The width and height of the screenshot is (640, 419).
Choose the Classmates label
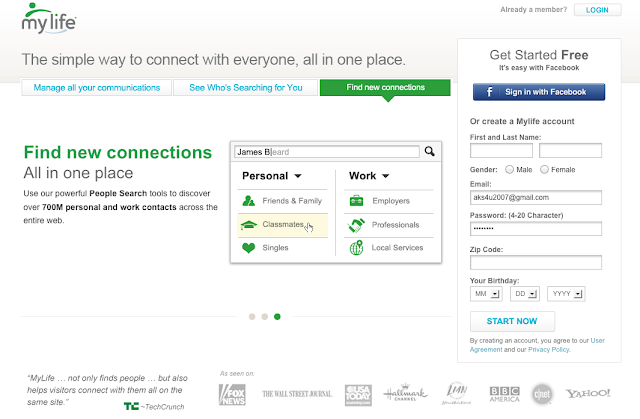(x=283, y=224)
